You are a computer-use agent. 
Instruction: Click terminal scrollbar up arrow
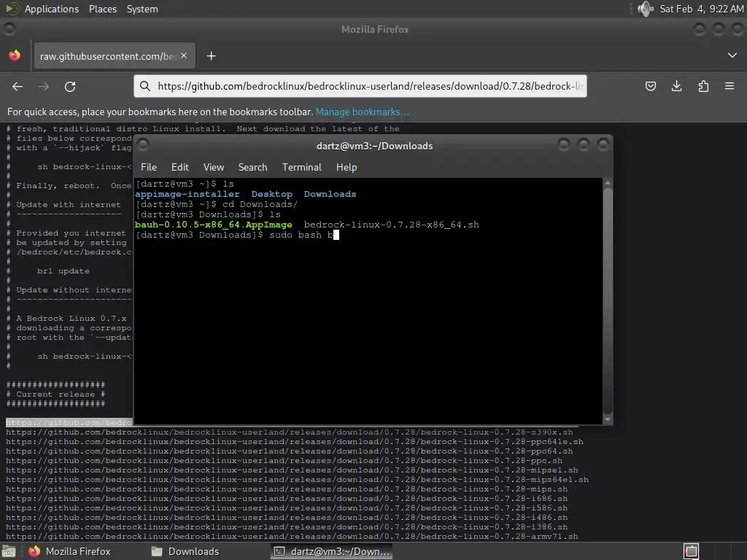point(608,183)
